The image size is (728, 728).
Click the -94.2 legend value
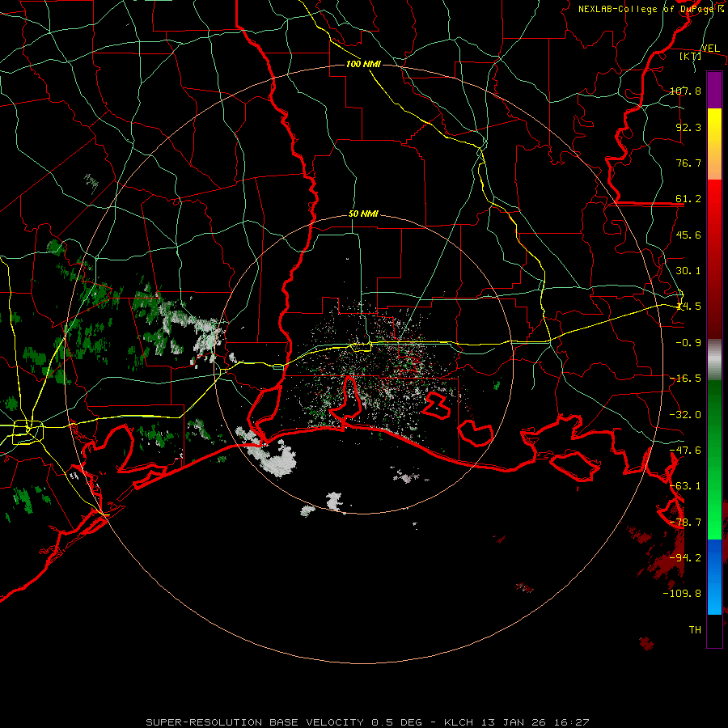click(685, 558)
